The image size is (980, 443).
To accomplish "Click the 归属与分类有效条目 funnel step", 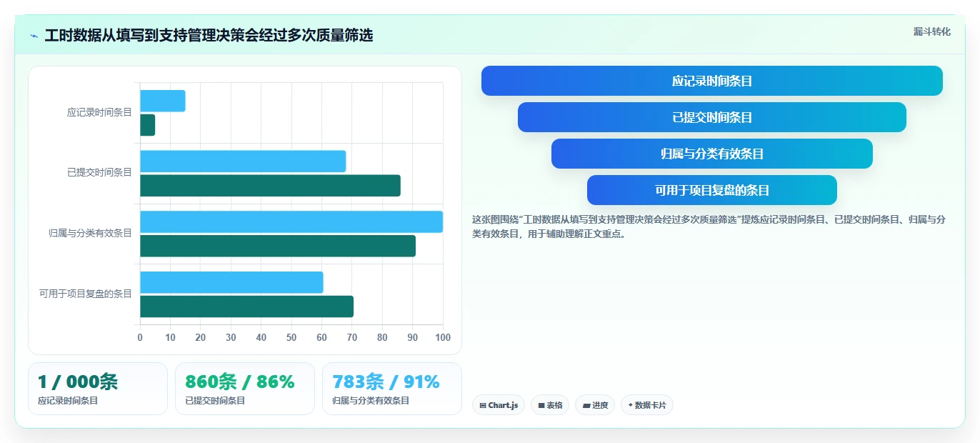I will 712,154.
